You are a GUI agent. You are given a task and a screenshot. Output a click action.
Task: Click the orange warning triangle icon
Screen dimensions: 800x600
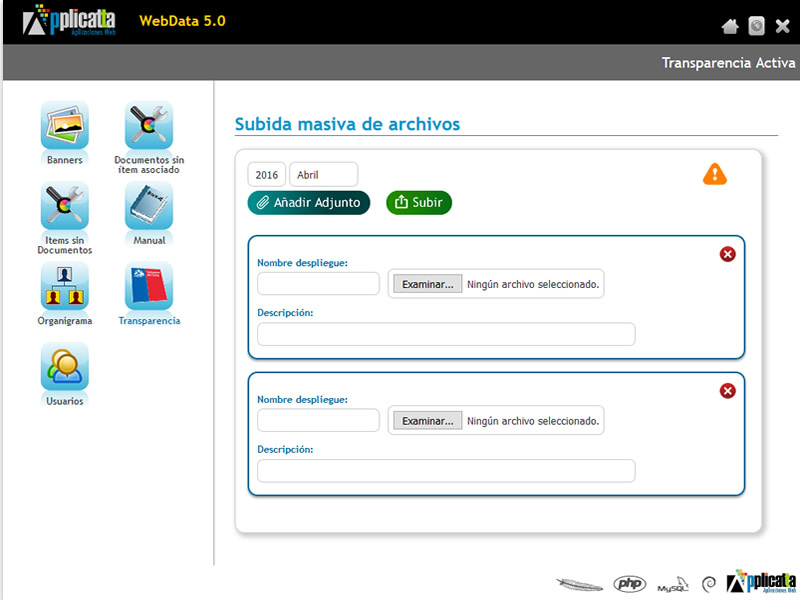[715, 174]
